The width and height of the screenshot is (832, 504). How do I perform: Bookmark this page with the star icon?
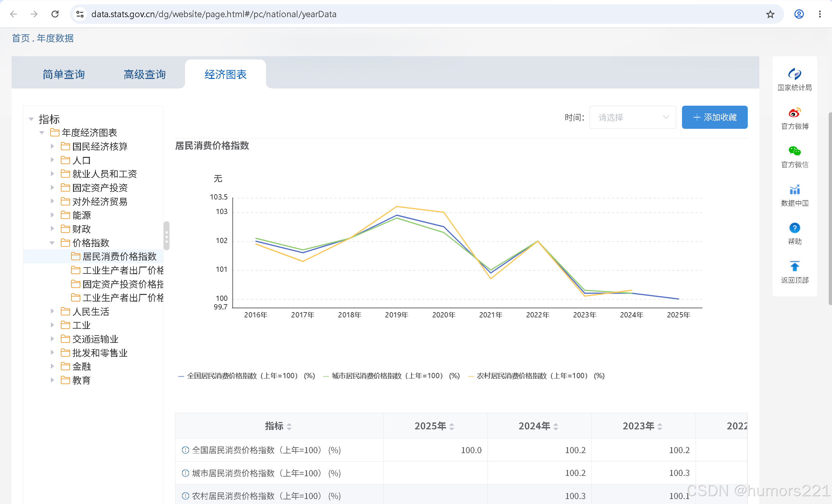pyautogui.click(x=770, y=14)
